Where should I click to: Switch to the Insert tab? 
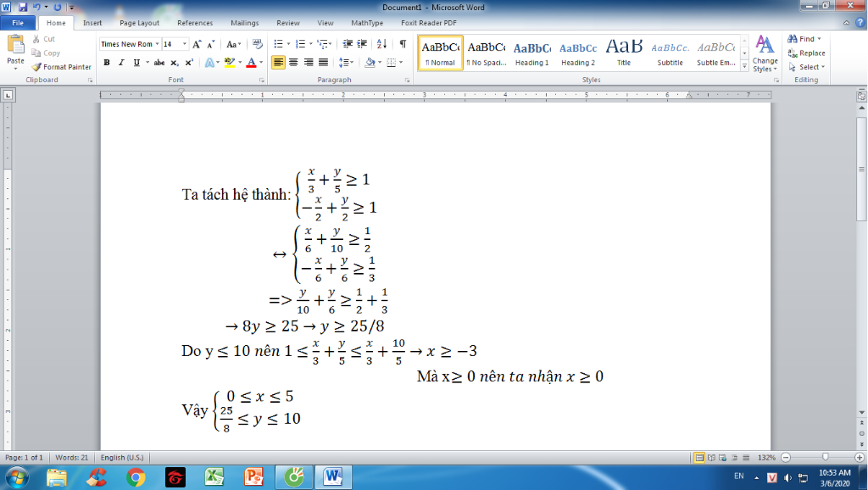point(92,23)
